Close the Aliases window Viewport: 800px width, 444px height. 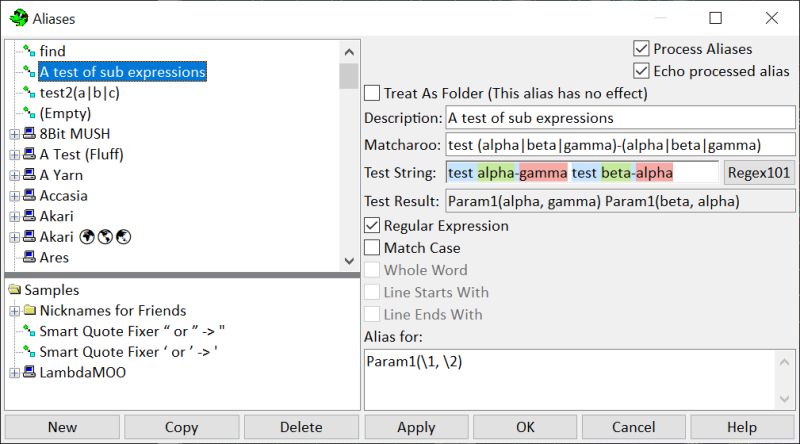(x=771, y=18)
